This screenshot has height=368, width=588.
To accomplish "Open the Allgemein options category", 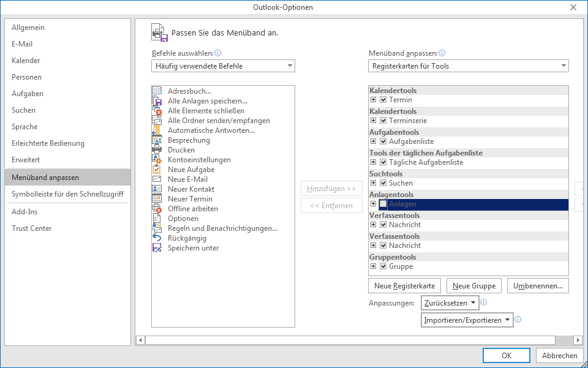I will [x=67, y=28].
